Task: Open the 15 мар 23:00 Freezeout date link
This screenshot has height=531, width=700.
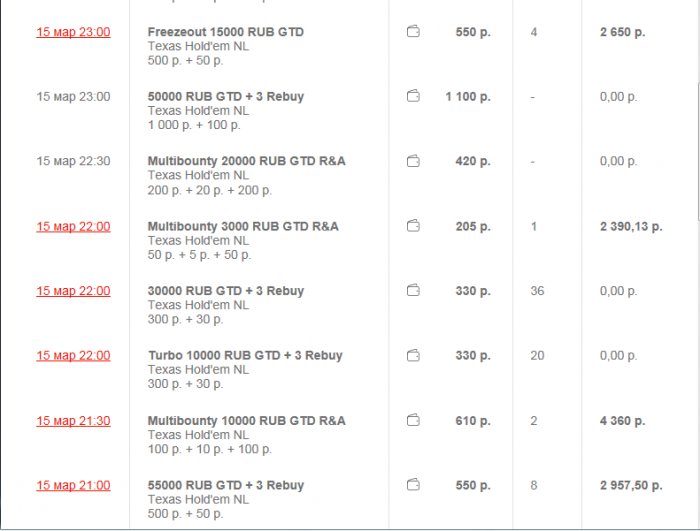Action: tap(73, 32)
